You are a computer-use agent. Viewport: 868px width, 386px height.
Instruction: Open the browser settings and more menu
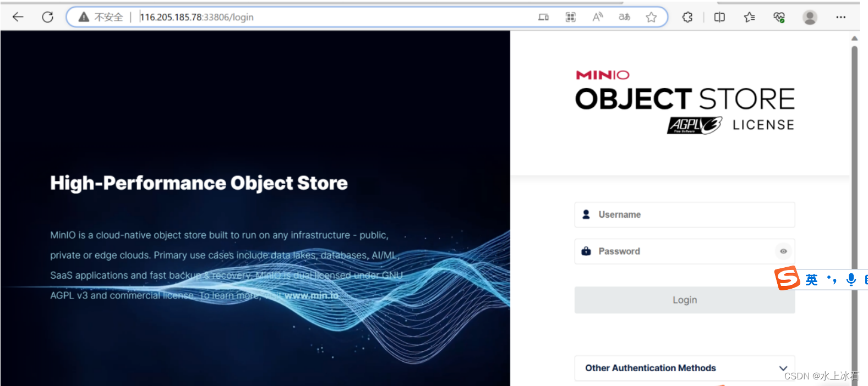pos(840,17)
